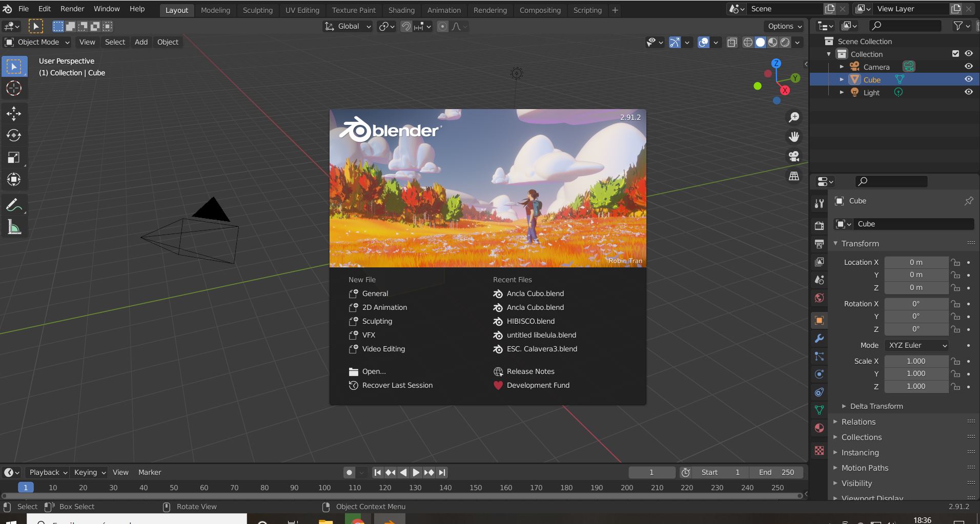Open the Texture properties tab
This screenshot has height=524, width=980.
pyautogui.click(x=819, y=450)
